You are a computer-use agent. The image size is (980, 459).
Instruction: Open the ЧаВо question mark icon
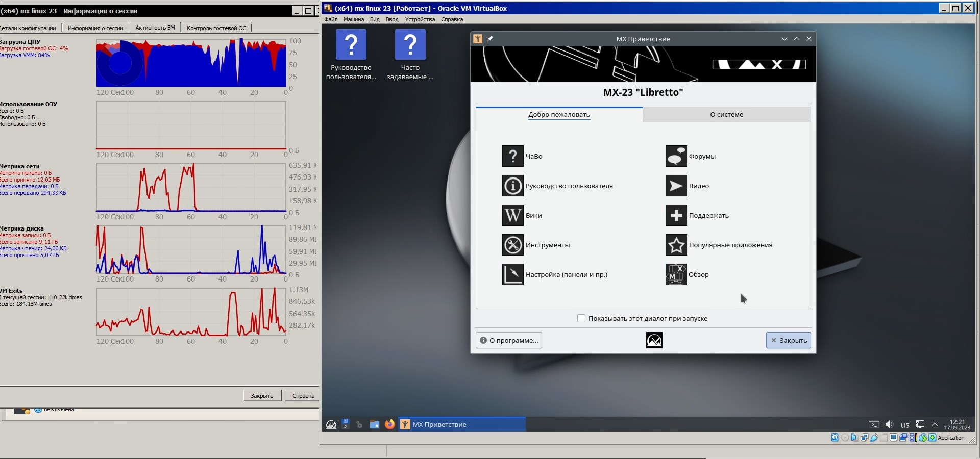[512, 156]
